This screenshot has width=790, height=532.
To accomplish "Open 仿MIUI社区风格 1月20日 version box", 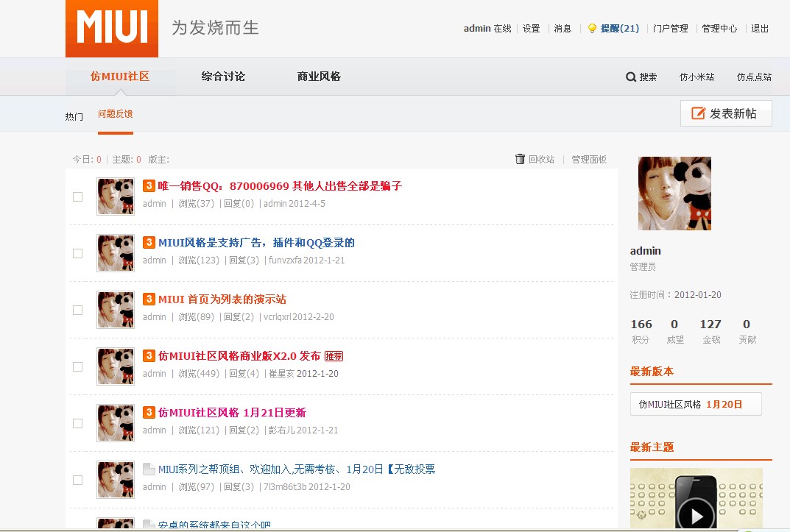I will pos(696,404).
